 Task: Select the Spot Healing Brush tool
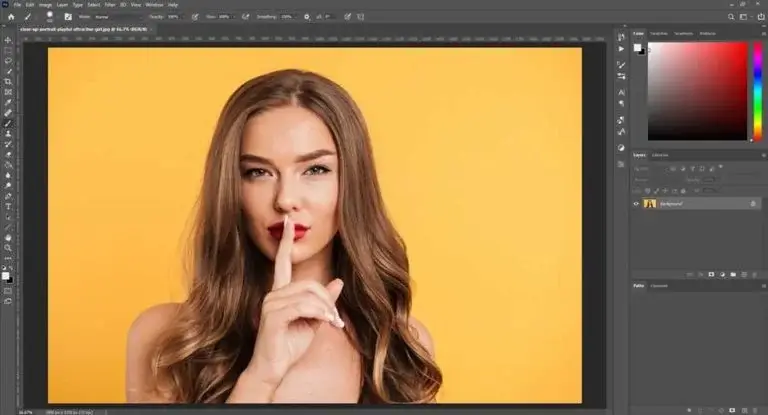tap(8, 113)
